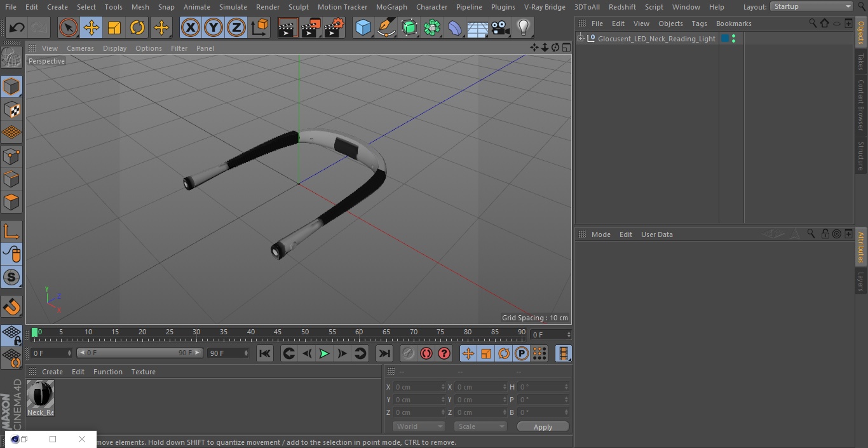Toggle maximize viewport panel icon
The image size is (868, 448).
pos(565,48)
